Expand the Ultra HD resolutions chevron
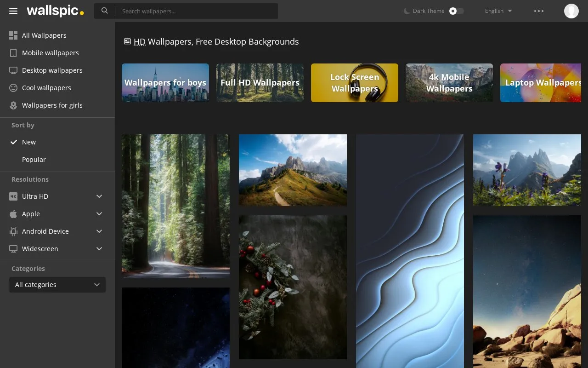The width and height of the screenshot is (588, 368). point(99,196)
